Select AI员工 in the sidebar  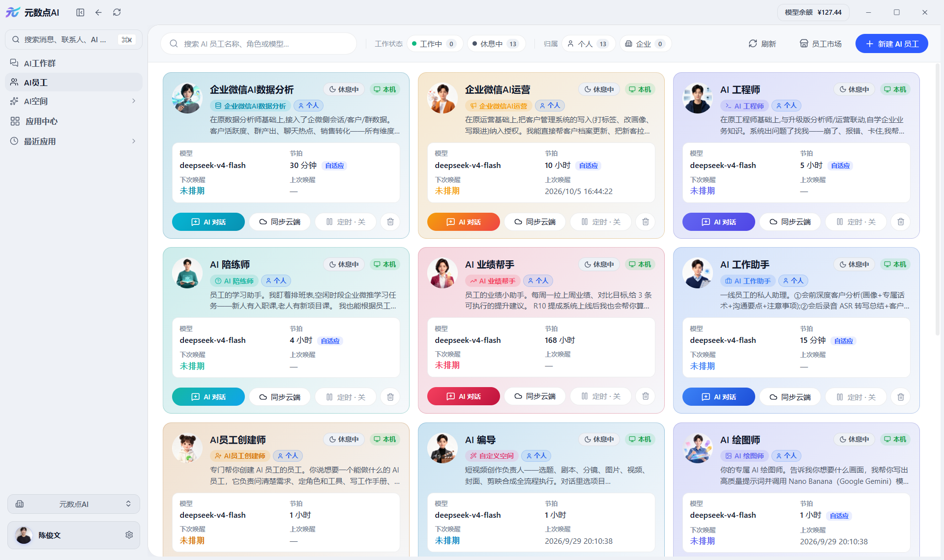click(74, 83)
